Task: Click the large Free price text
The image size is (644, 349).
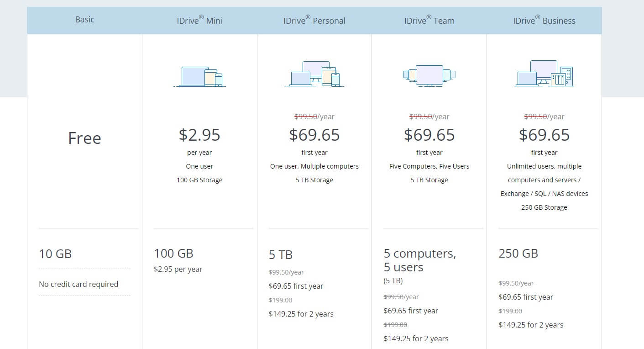Action: [84, 138]
